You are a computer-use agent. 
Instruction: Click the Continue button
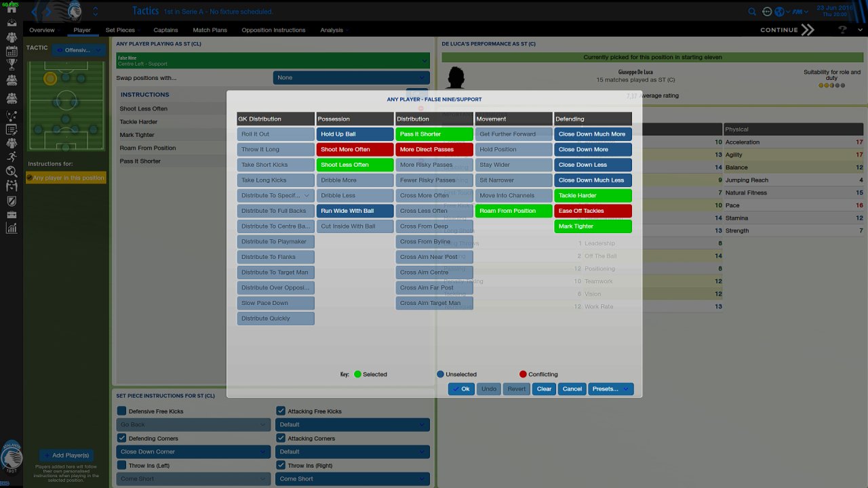click(787, 30)
